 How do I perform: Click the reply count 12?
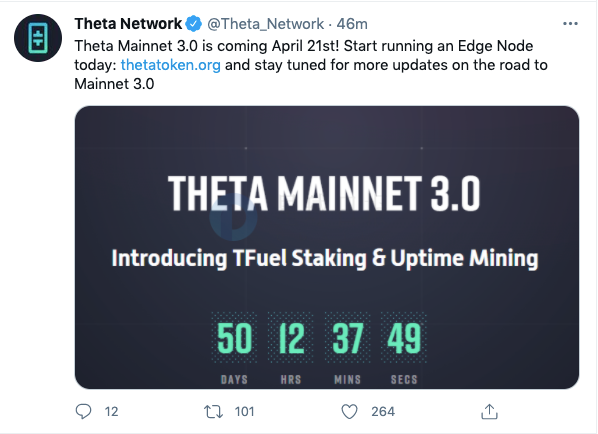[111, 411]
